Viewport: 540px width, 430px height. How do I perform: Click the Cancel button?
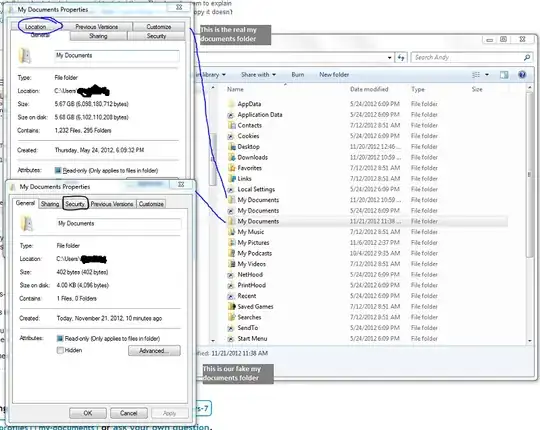click(128, 413)
